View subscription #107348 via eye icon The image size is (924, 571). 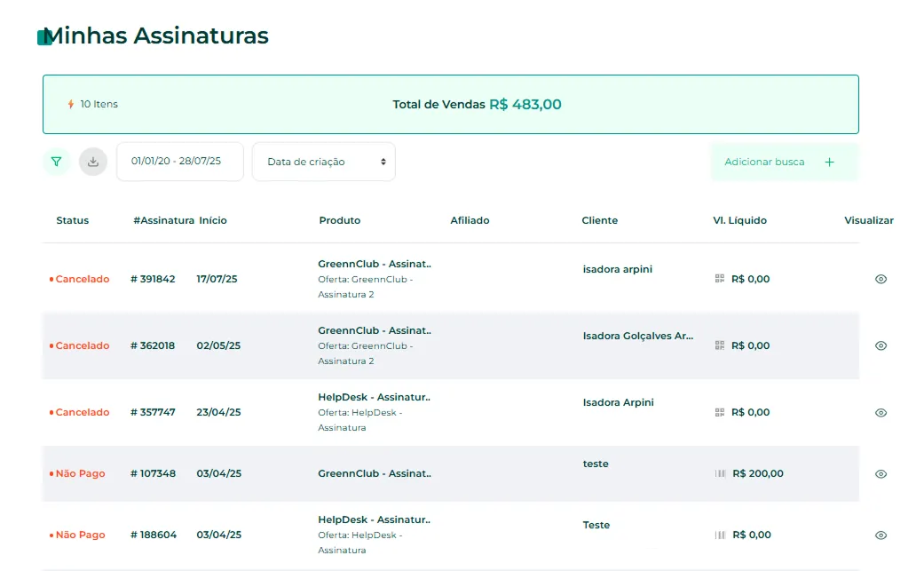(881, 474)
